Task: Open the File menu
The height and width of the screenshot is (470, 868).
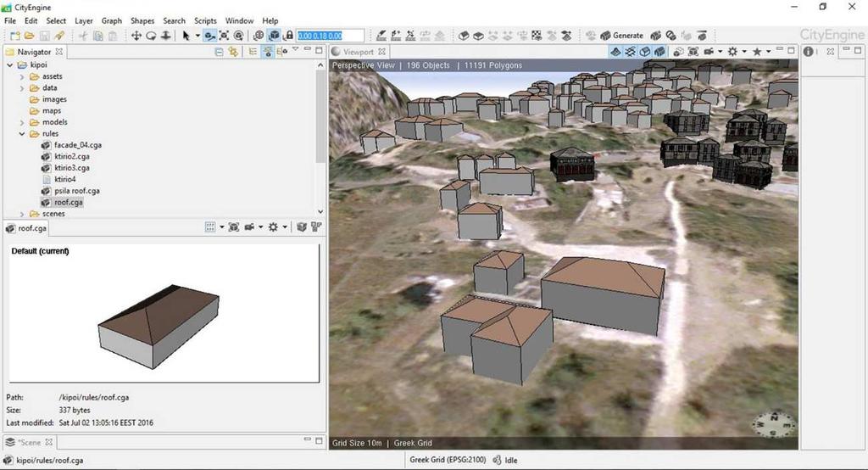Action: pyautogui.click(x=10, y=20)
